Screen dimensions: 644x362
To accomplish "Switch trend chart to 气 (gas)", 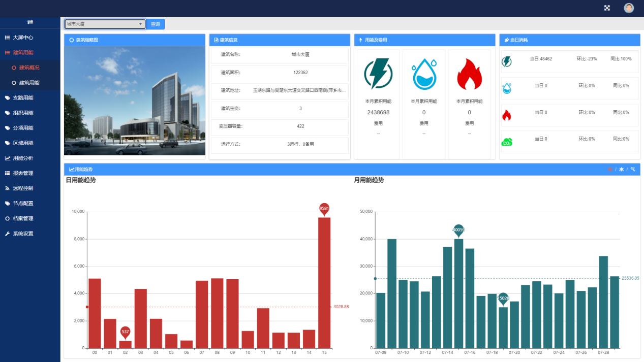I will tap(633, 170).
